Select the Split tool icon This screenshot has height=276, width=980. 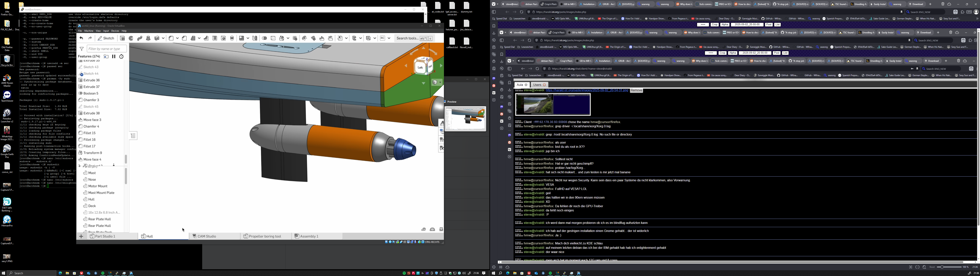click(x=273, y=38)
